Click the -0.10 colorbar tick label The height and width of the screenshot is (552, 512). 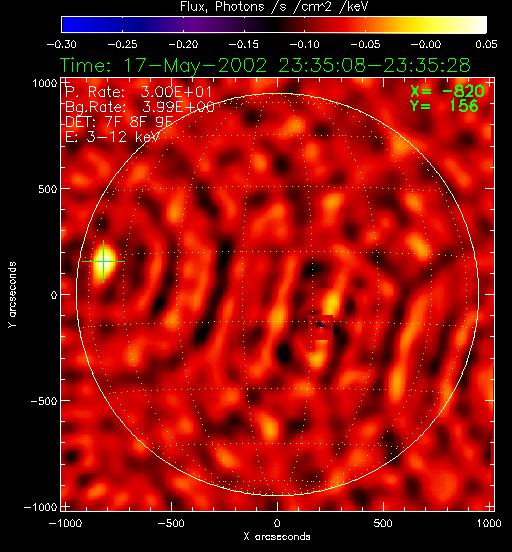tap(304, 45)
